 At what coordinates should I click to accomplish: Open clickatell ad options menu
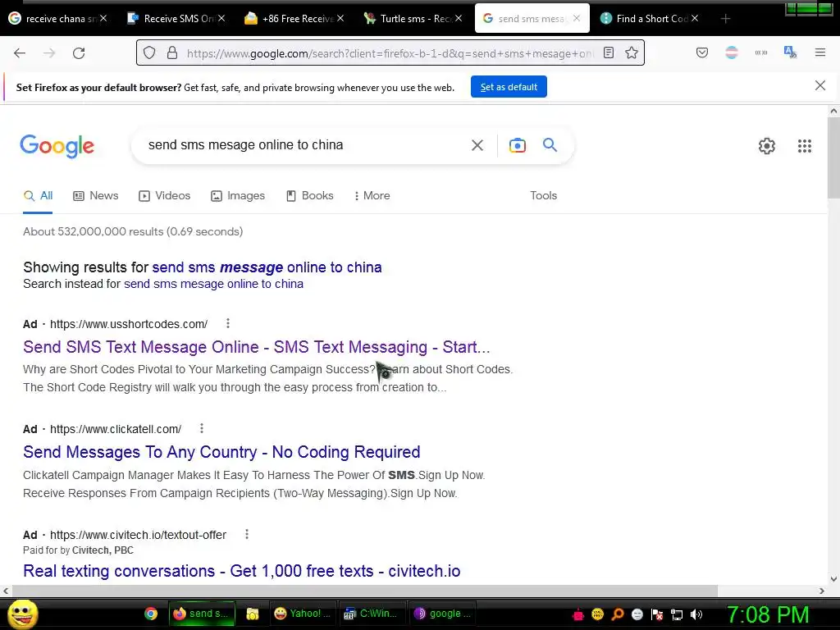coord(202,428)
